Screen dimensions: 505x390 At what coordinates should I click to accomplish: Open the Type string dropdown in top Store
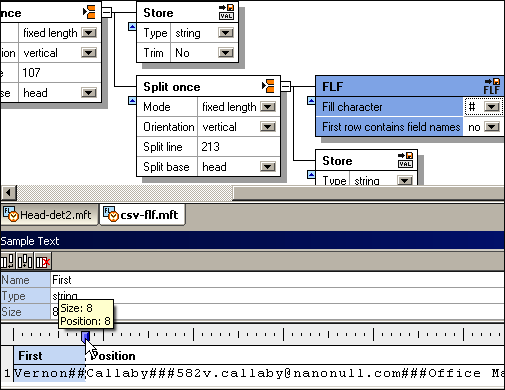[226, 33]
